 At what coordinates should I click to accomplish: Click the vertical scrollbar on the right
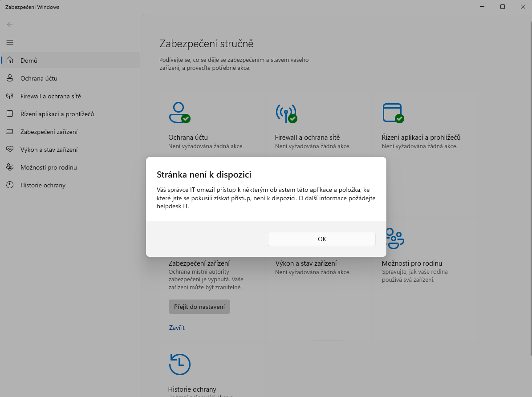(x=531, y=189)
